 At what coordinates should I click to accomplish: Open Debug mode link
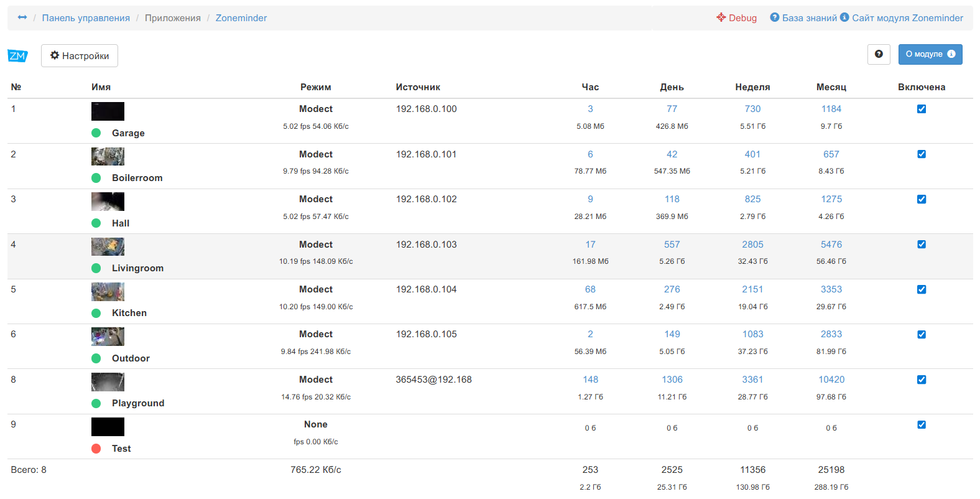(736, 18)
